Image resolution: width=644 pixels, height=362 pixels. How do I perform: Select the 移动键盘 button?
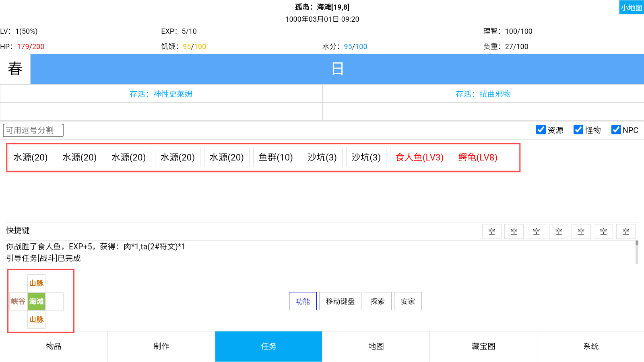pyautogui.click(x=340, y=301)
